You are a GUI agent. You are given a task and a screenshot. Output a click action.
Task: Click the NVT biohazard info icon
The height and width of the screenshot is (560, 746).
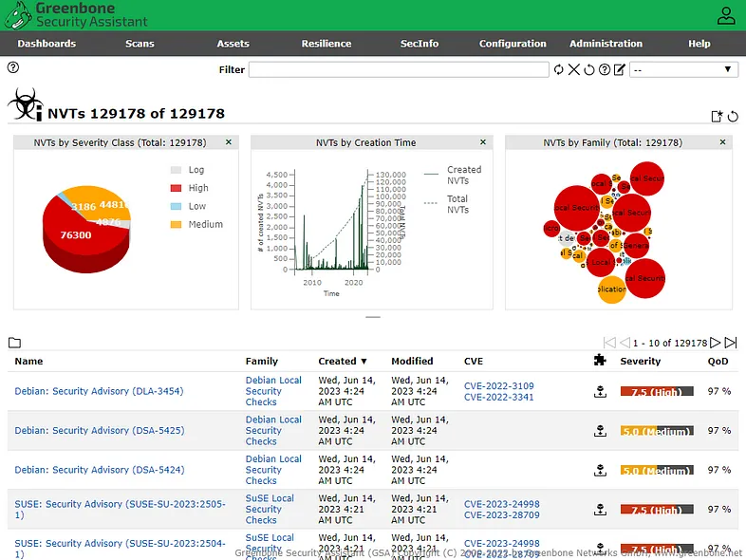tap(26, 104)
